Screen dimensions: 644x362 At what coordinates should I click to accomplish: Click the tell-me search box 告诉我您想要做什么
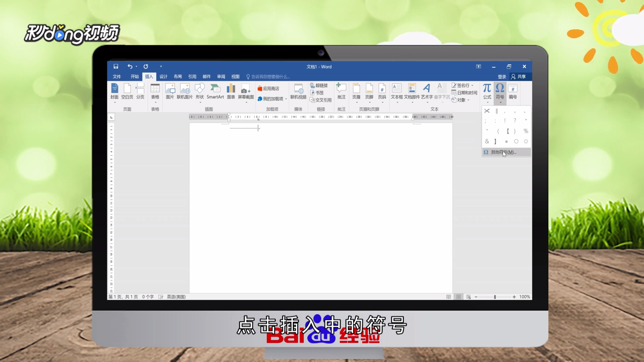(268, 76)
